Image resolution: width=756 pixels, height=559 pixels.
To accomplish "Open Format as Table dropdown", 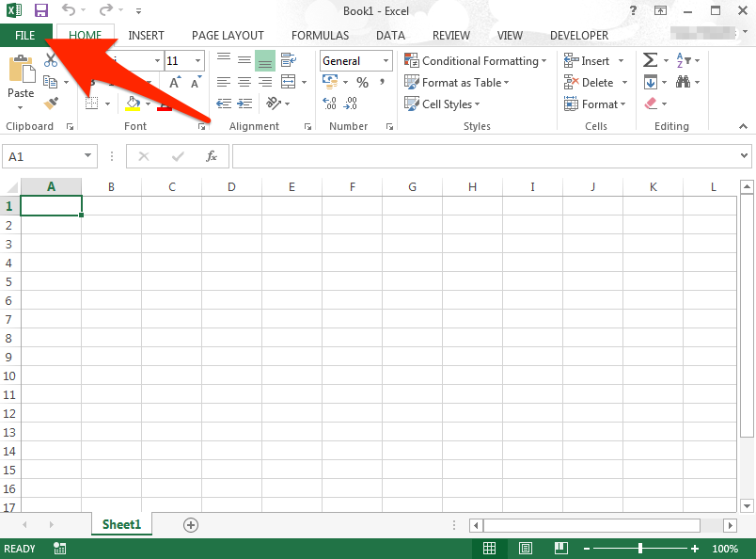I will [x=457, y=83].
